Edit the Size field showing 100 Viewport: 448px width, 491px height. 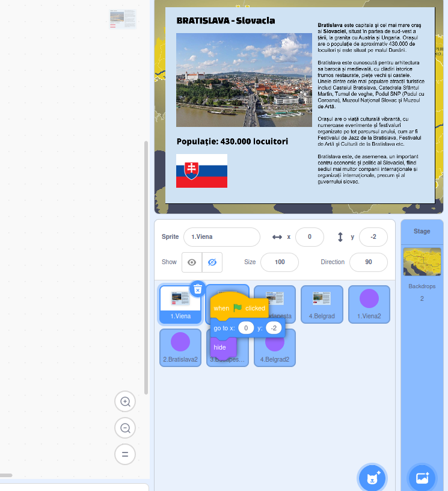pyautogui.click(x=280, y=262)
